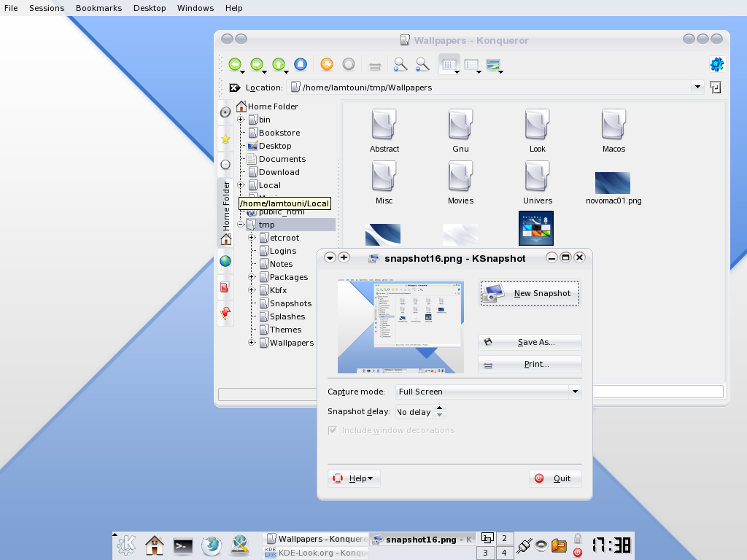Launch the web browser globe panel icon
747x560 pixels.
[212, 545]
